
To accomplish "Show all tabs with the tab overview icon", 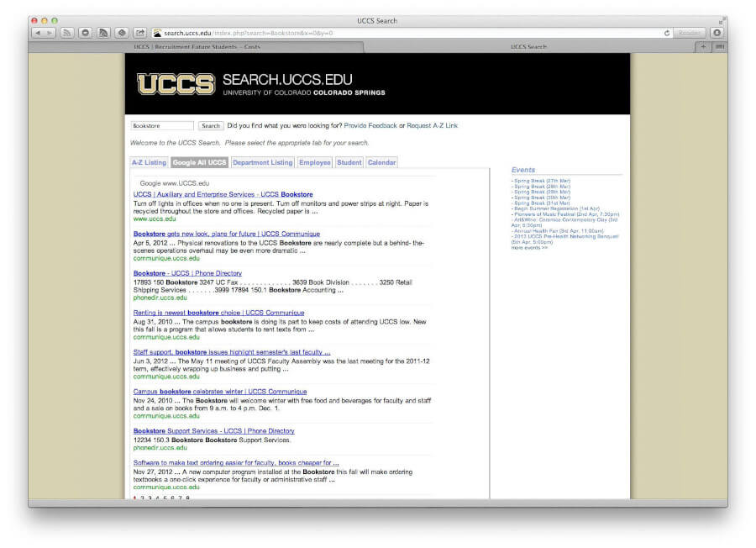I will 719,47.
